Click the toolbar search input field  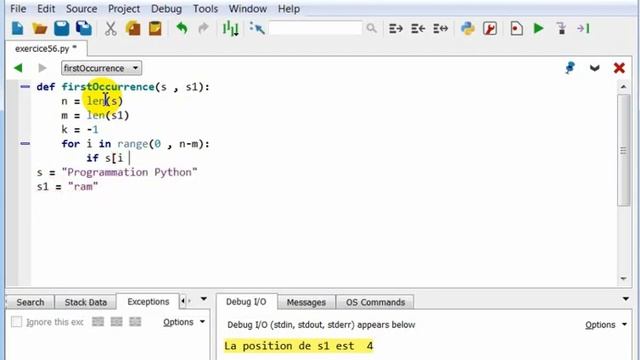[315, 28]
